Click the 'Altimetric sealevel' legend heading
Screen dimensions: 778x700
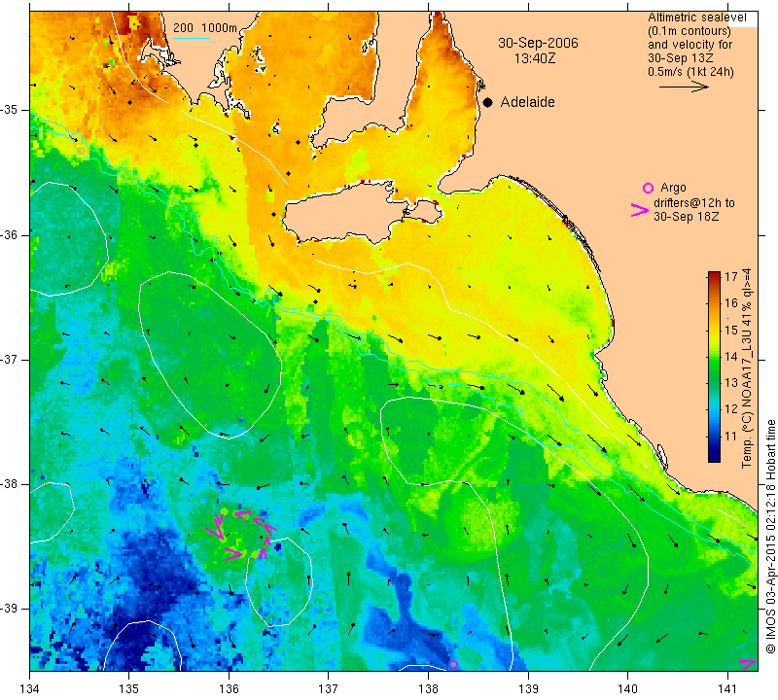(x=696, y=17)
